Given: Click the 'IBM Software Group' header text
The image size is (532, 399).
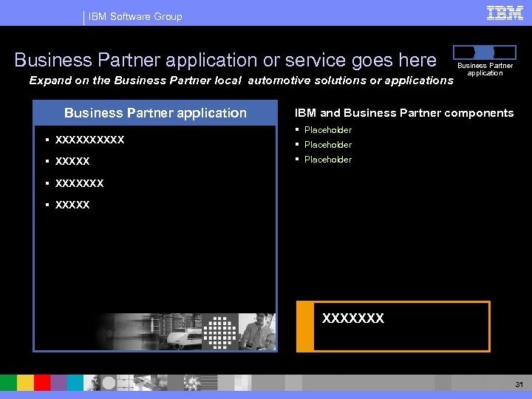Looking at the screenshot, I should click(135, 16).
